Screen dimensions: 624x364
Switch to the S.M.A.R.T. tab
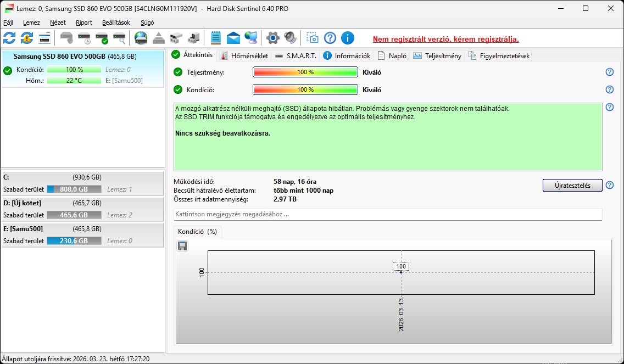[296, 55]
